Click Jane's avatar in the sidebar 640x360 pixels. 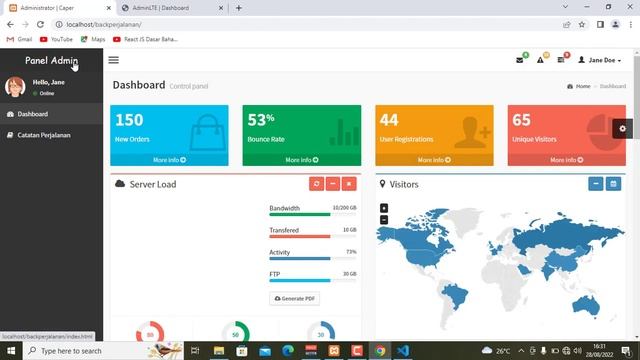click(x=15, y=87)
